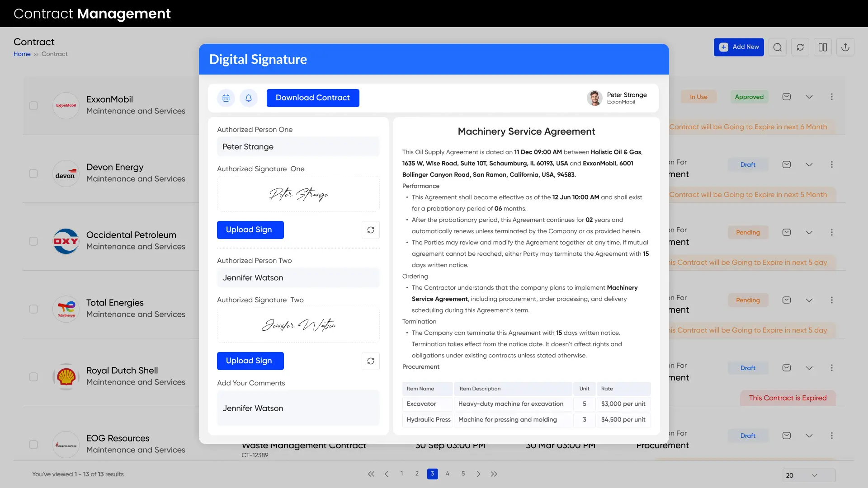The height and width of the screenshot is (488, 868).
Task: Open three-dot menu on the Draft row
Action: click(832, 164)
